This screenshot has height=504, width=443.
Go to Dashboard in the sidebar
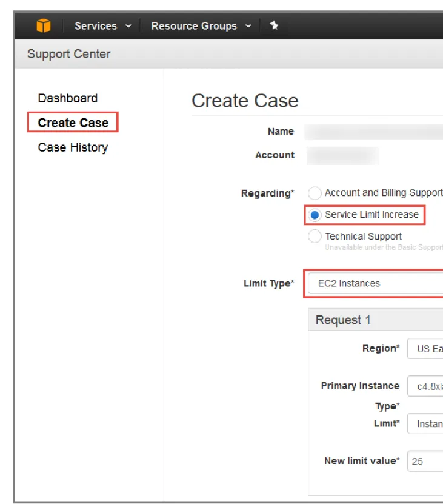click(x=67, y=98)
